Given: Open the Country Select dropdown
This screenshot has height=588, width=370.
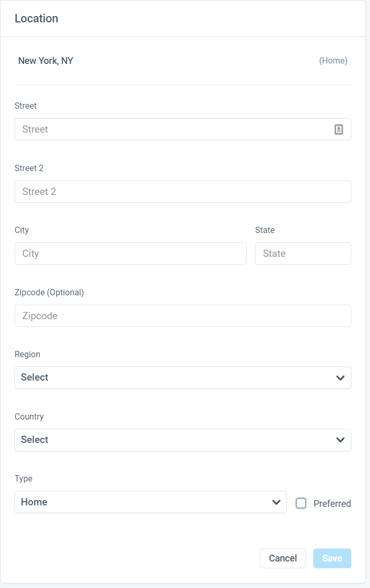Looking at the screenshot, I should (183, 440).
